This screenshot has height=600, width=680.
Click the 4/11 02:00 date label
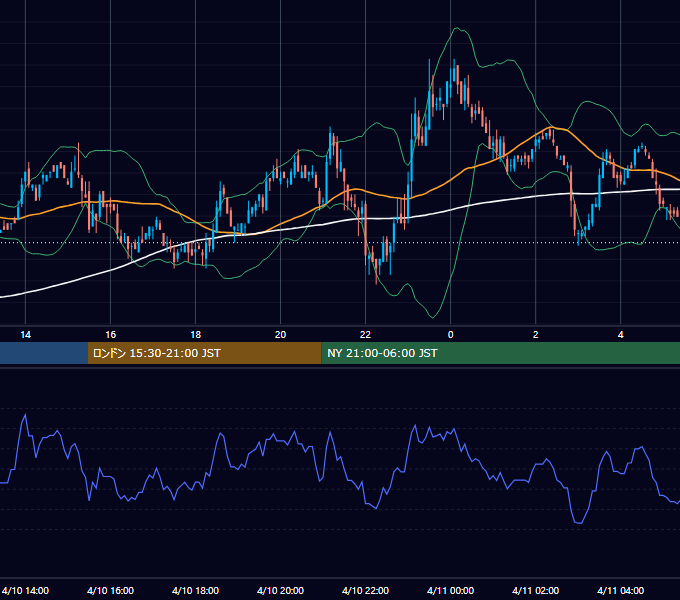[536, 590]
